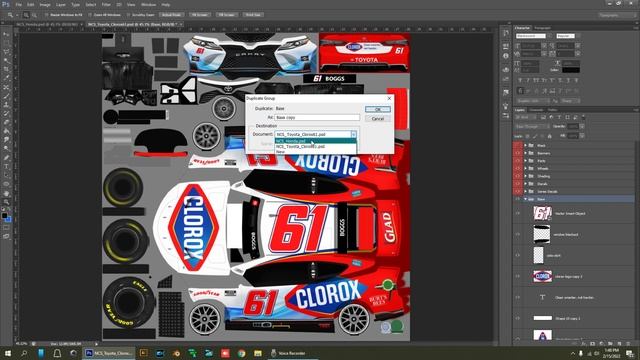Select the Zoom tool in toolbox
Screen dimensions: 640x360
pos(6,202)
